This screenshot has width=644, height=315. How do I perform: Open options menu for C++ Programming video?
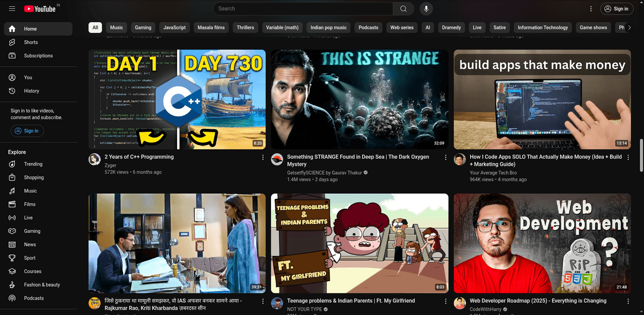click(x=263, y=157)
